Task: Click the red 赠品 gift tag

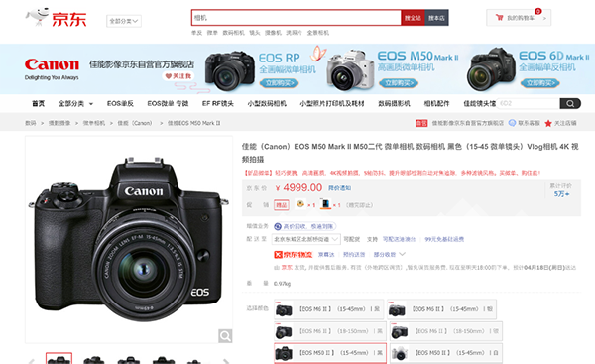Action: (x=282, y=205)
